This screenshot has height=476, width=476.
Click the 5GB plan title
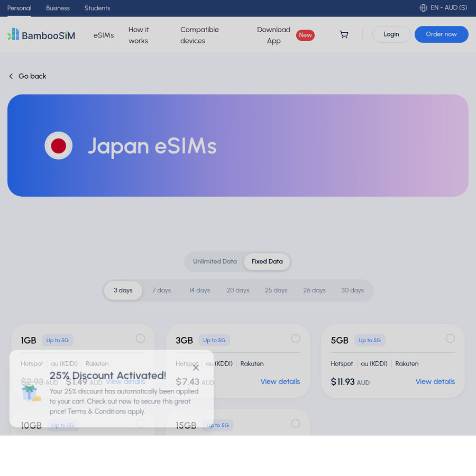(340, 340)
